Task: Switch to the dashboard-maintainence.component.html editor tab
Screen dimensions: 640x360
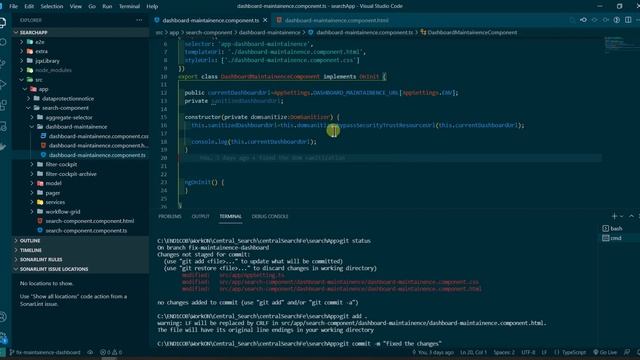Action: [x=332, y=20]
